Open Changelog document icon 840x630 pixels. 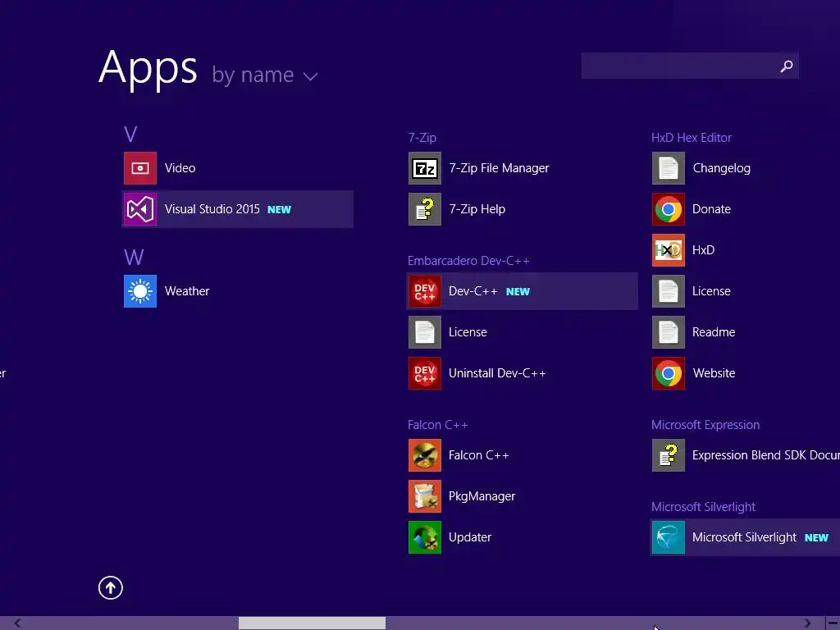coord(669,168)
